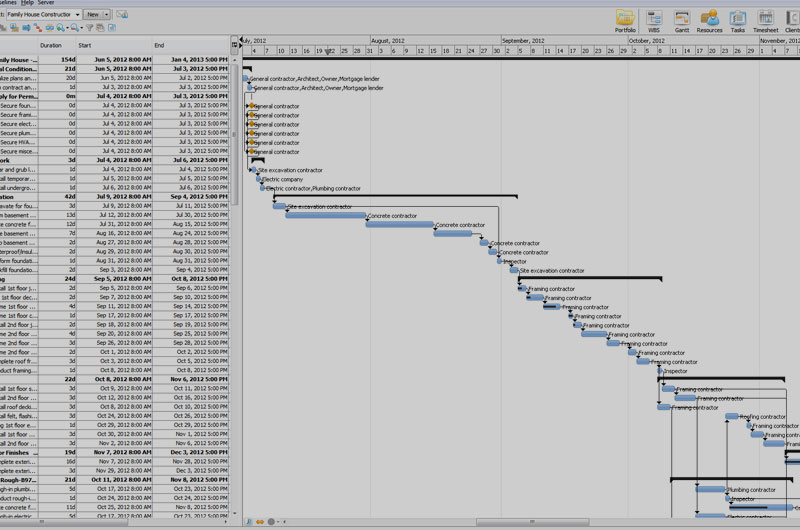Click the New button
The width and height of the screenshot is (800, 530).
tap(93, 15)
